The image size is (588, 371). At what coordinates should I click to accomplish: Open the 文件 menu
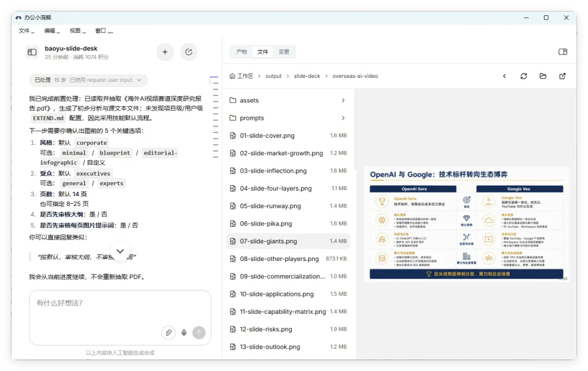tap(26, 31)
